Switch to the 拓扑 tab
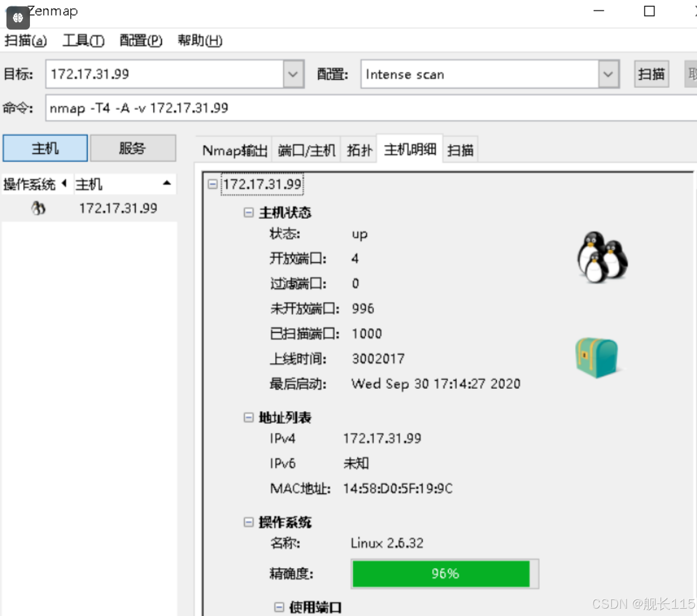 tap(359, 150)
